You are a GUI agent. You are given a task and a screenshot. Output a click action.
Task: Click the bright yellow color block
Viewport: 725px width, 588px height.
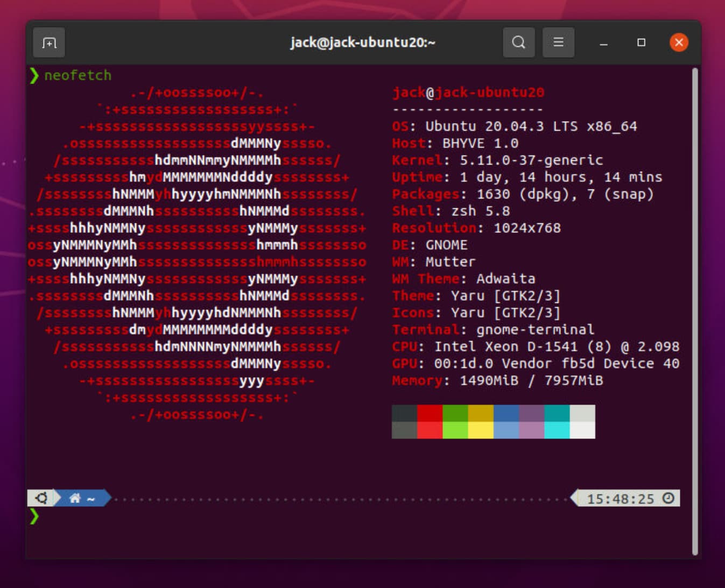[481, 430]
